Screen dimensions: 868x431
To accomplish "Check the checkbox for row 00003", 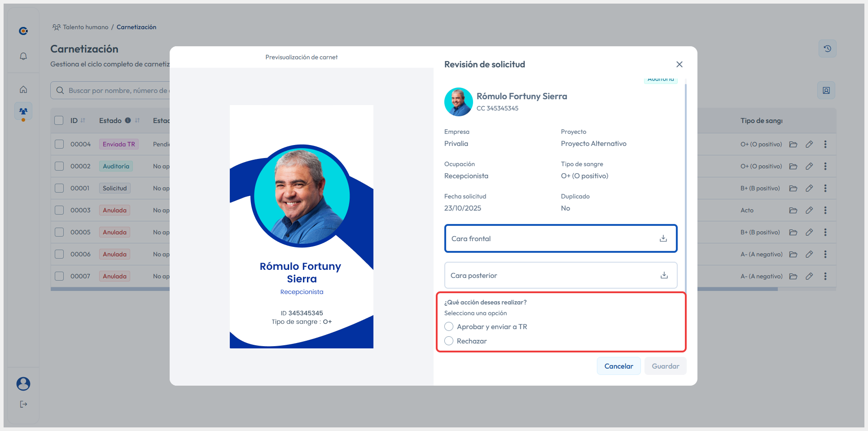I will [x=59, y=210].
